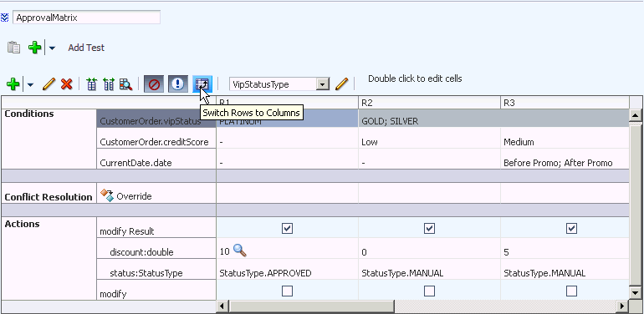Click the blue exclamation-mark toolbar icon

coord(178,84)
